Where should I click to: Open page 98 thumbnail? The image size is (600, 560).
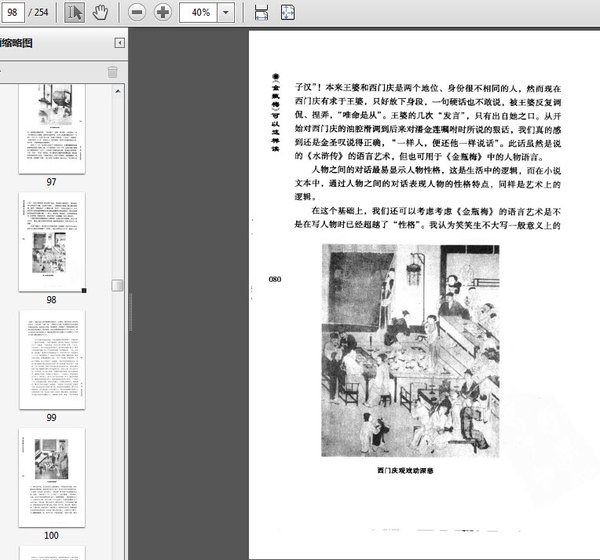tap(52, 242)
